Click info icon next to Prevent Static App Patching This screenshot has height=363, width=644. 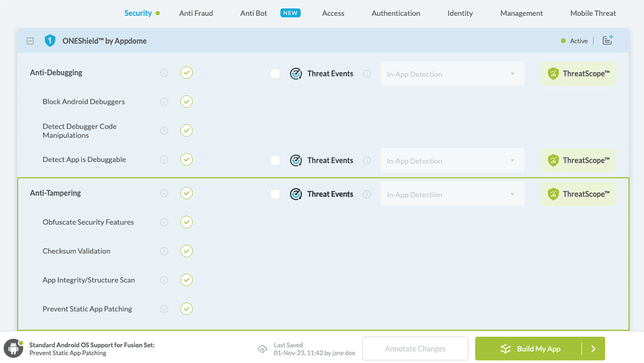point(164,309)
